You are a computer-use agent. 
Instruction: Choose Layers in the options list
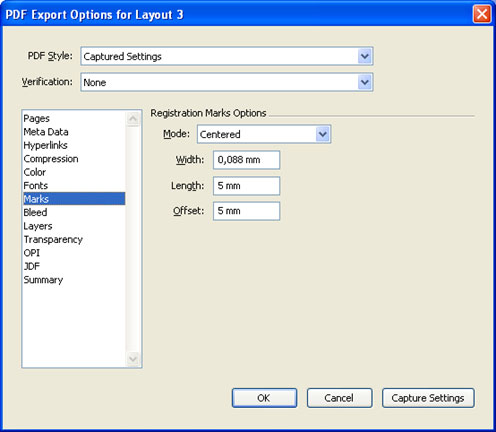tap(38, 226)
